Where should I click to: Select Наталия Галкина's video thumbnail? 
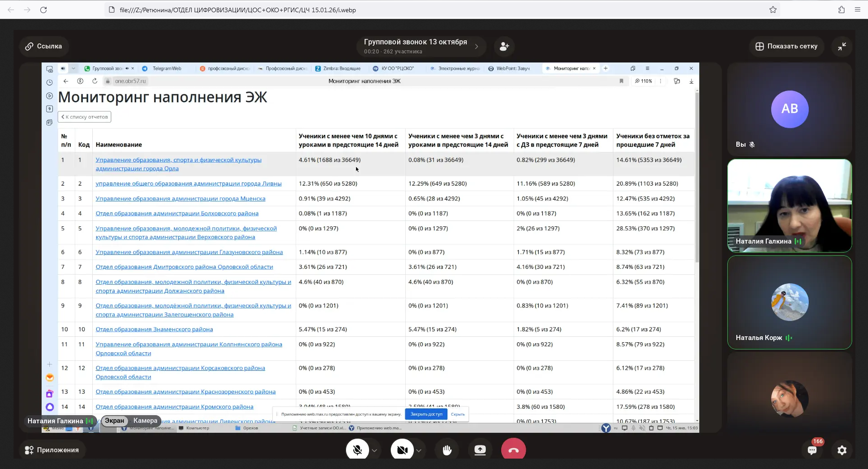click(x=789, y=206)
